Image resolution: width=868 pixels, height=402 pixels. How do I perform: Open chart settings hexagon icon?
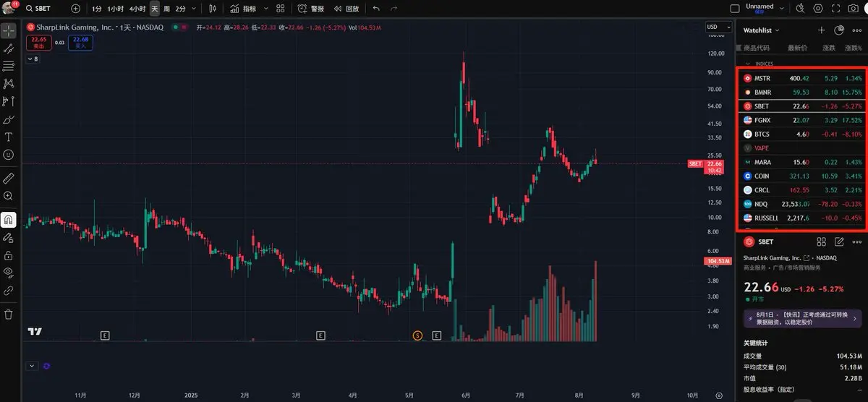click(818, 9)
